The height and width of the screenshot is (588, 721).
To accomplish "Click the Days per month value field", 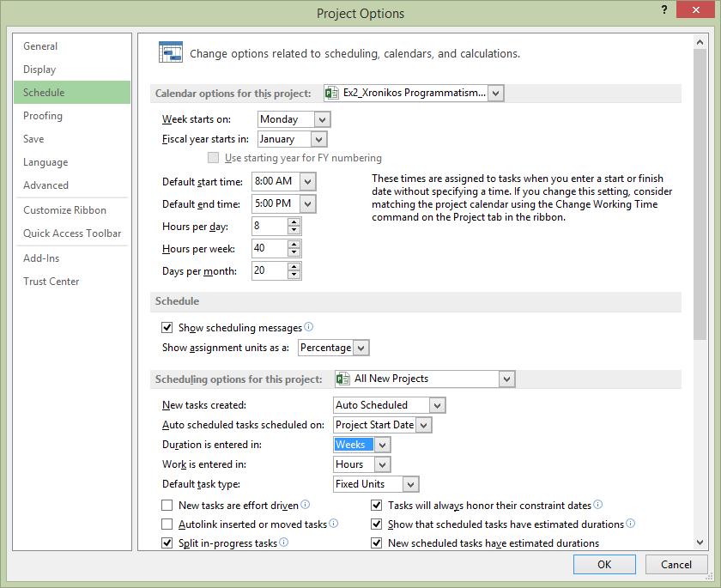I will tap(270, 270).
